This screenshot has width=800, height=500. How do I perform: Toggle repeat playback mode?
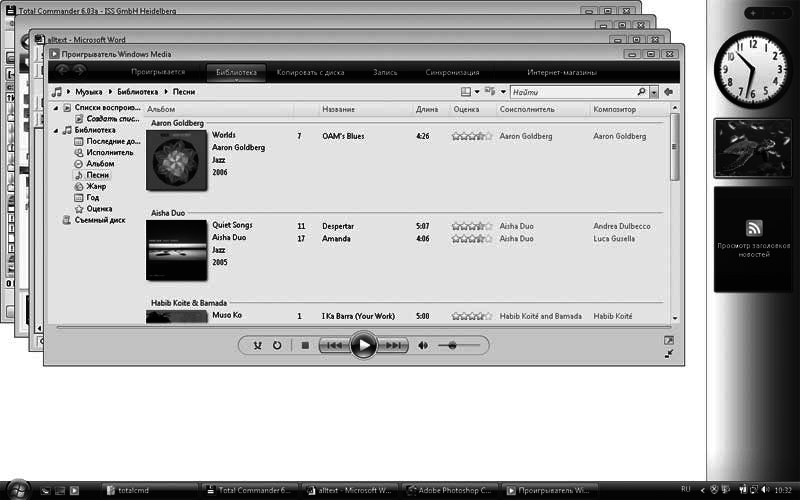coord(277,345)
